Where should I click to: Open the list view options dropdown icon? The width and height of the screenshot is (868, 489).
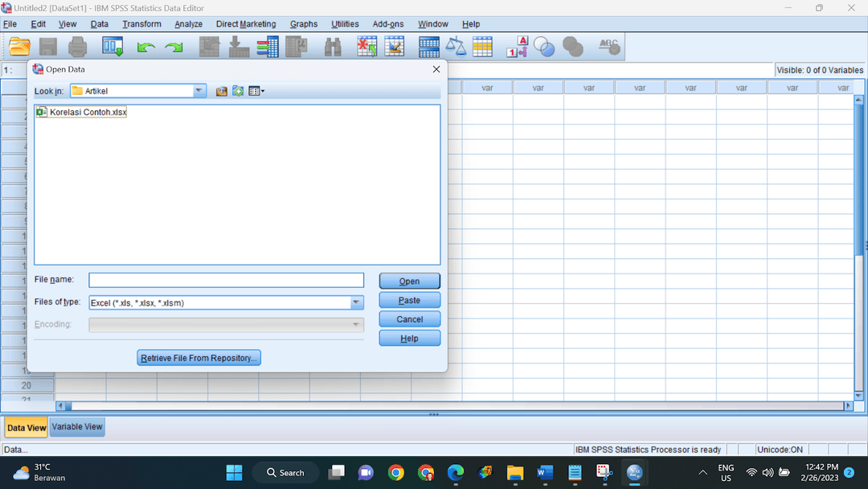(256, 91)
